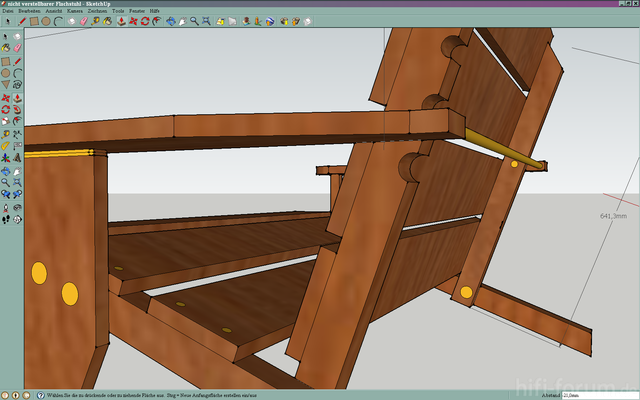Select the Orbit camera tool
The height and width of the screenshot is (400, 640).
[170, 21]
